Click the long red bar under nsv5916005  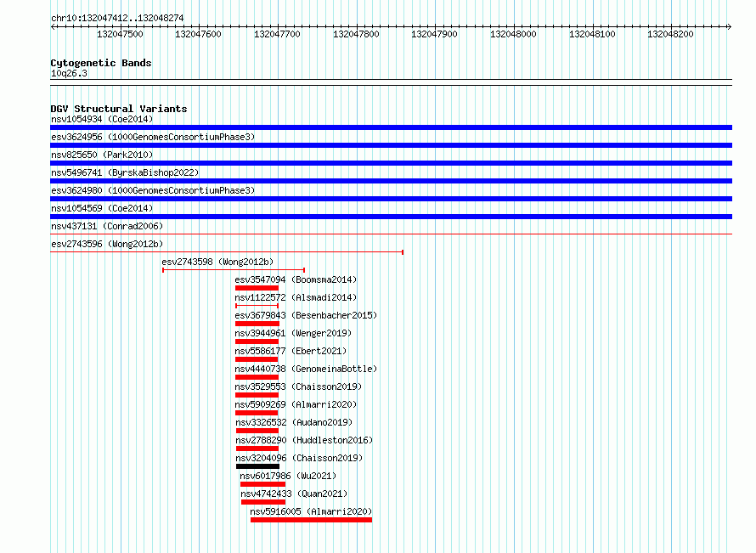point(312,520)
